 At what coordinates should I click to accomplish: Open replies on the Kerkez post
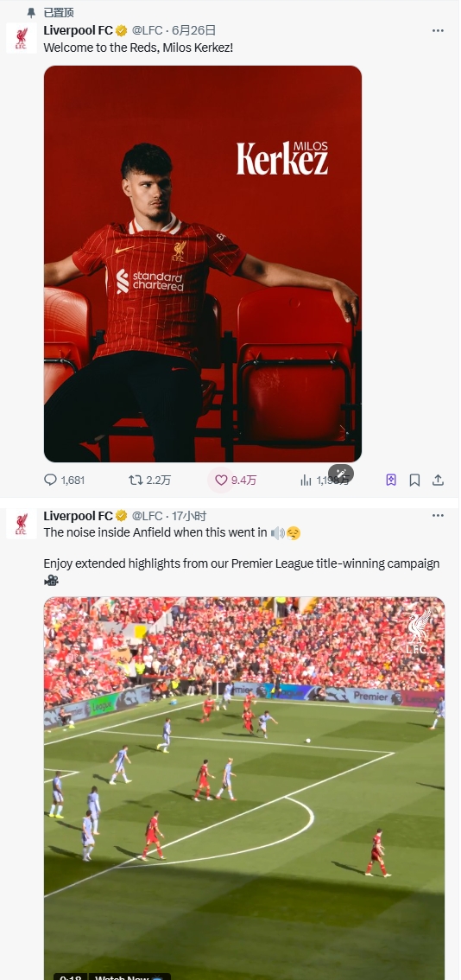(x=64, y=480)
